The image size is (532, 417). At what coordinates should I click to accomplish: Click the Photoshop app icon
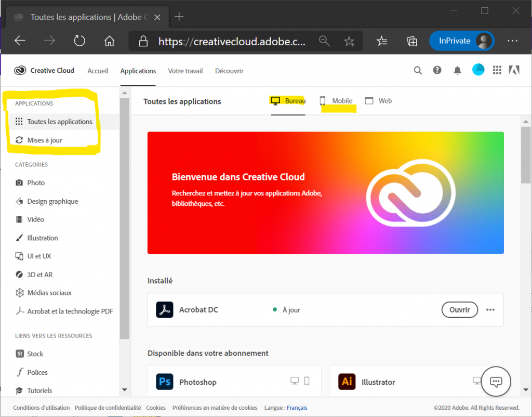[165, 382]
